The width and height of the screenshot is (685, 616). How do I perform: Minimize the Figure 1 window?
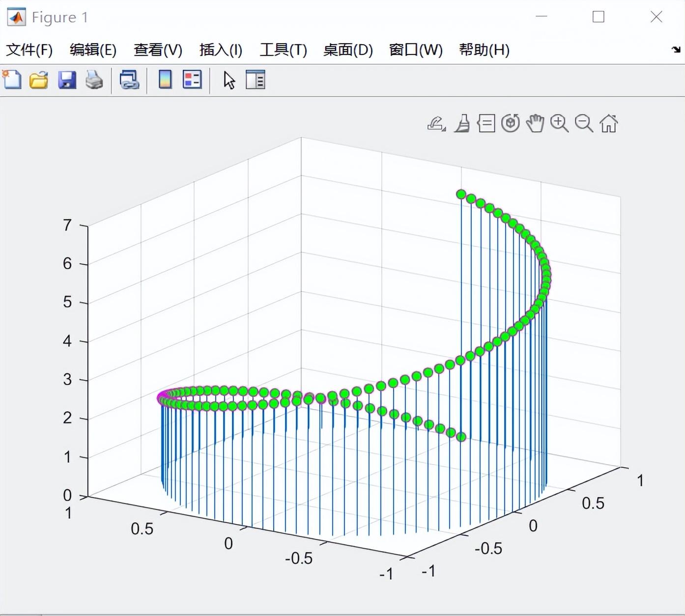coord(542,17)
